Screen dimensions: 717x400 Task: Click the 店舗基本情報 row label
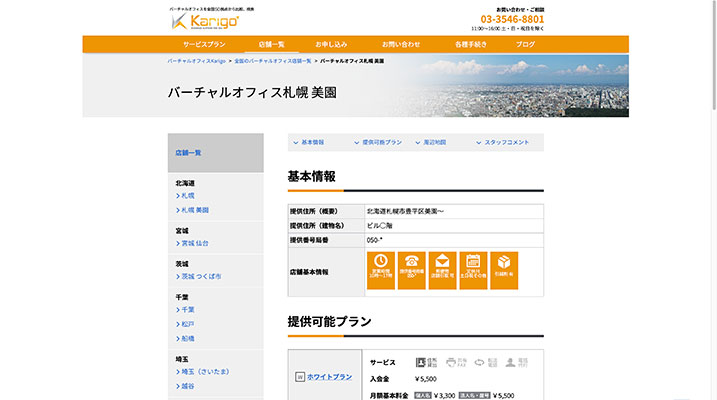point(309,272)
